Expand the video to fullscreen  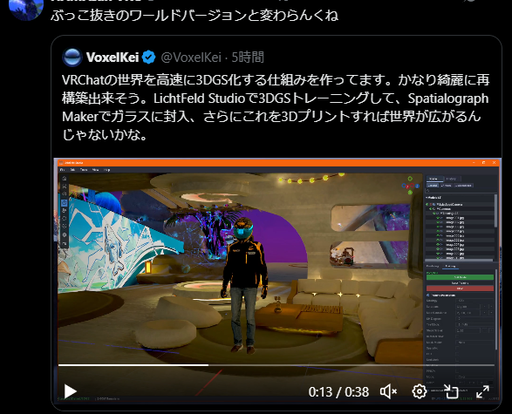pyautogui.click(x=482, y=391)
